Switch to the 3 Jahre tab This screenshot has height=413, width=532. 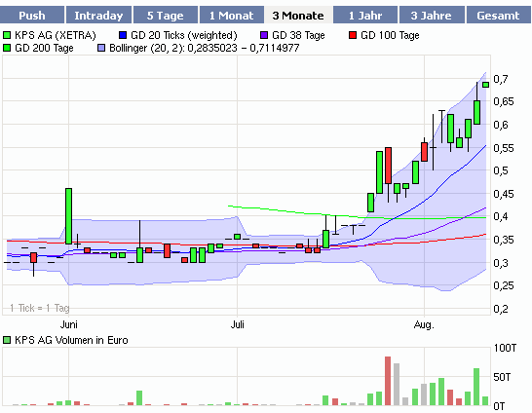coord(432,16)
